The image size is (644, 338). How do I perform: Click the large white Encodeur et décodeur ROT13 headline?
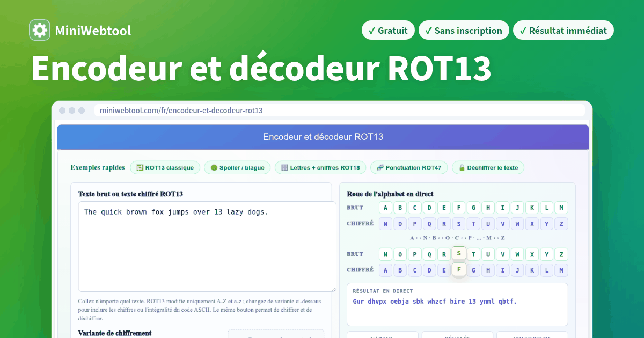point(261,68)
